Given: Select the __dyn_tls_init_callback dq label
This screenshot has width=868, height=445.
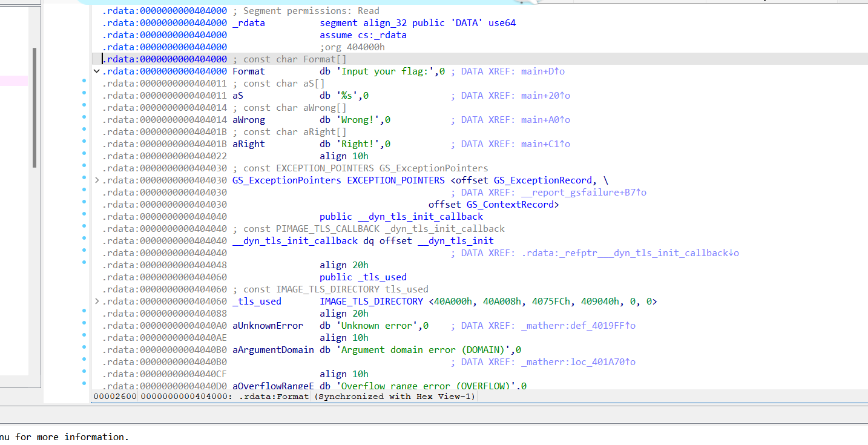Looking at the screenshot, I should 295,241.
